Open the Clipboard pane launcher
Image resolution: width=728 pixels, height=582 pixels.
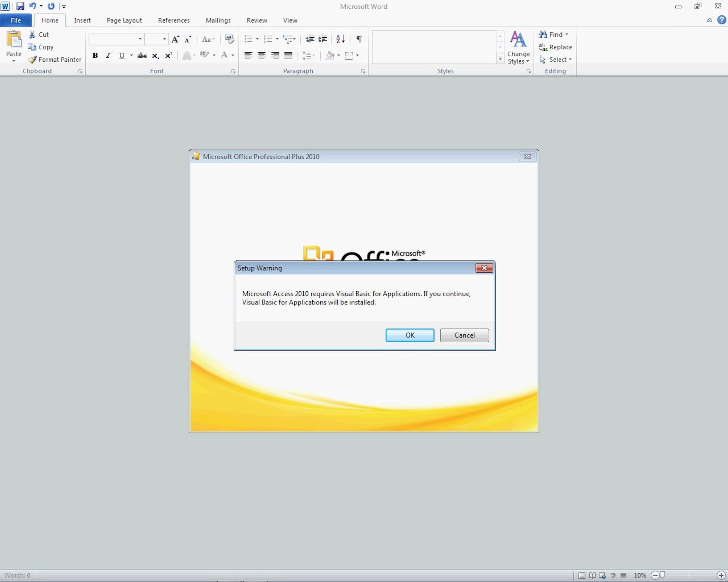[80, 71]
